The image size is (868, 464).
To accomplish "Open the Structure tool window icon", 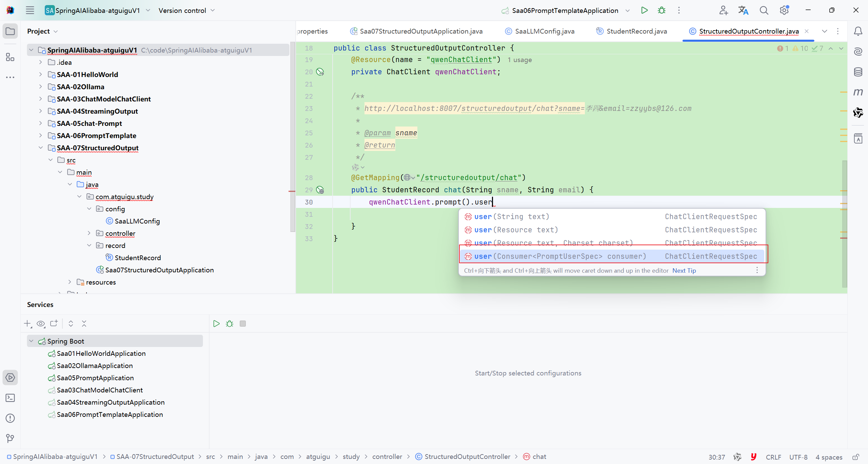I will (x=10, y=57).
